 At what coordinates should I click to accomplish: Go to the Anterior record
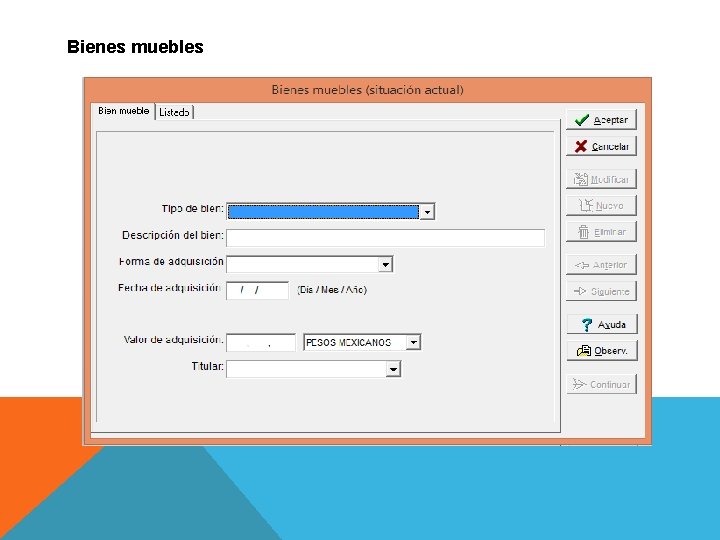602,265
